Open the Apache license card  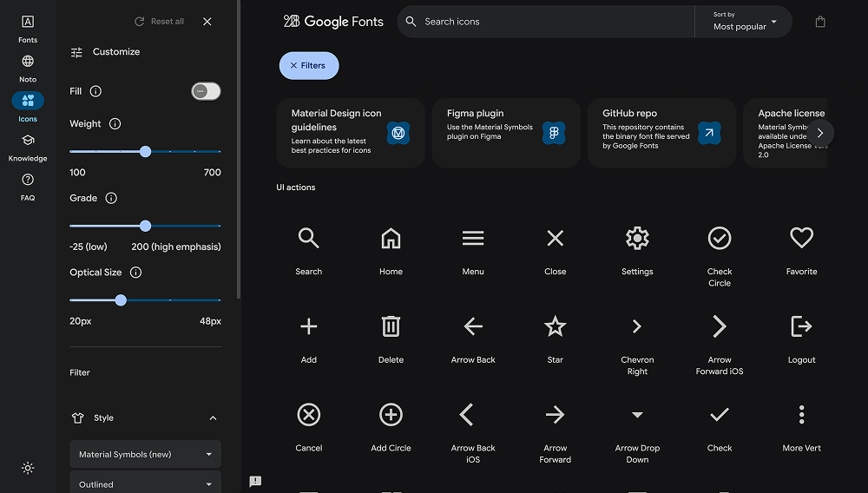coord(785,133)
